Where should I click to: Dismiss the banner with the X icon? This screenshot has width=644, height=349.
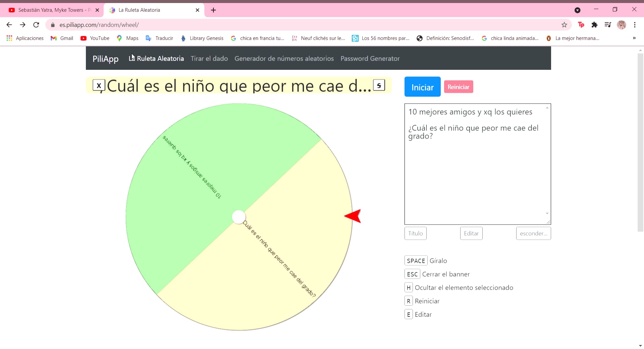[99, 85]
